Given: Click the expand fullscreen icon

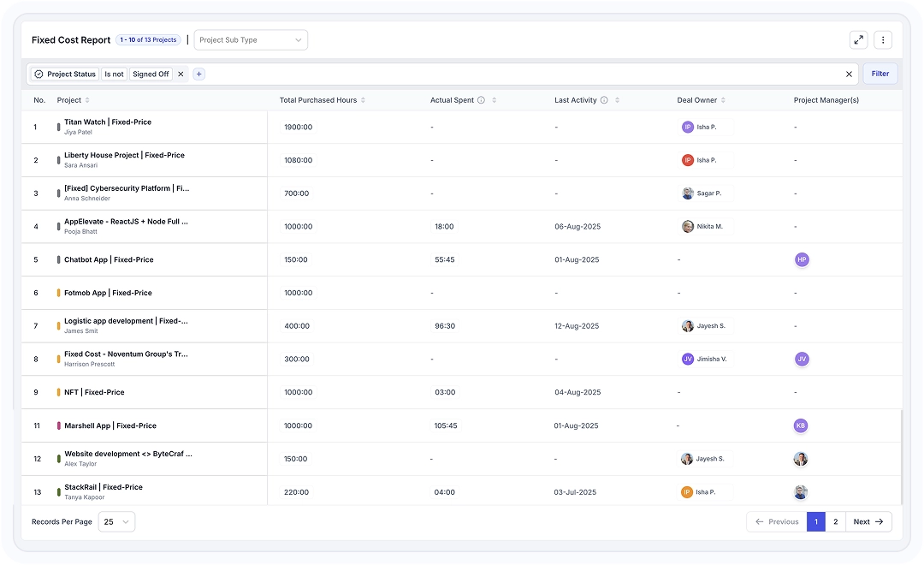Looking at the screenshot, I should tap(858, 40).
